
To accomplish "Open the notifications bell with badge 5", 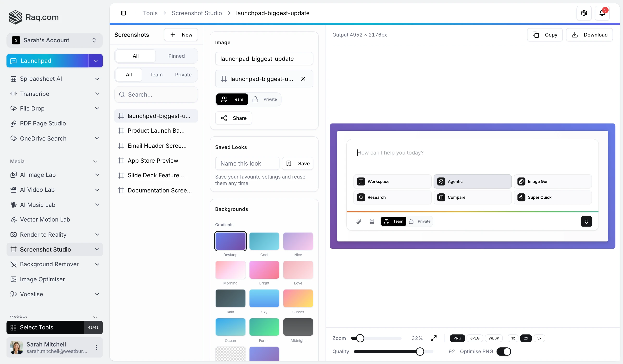I will (x=602, y=13).
